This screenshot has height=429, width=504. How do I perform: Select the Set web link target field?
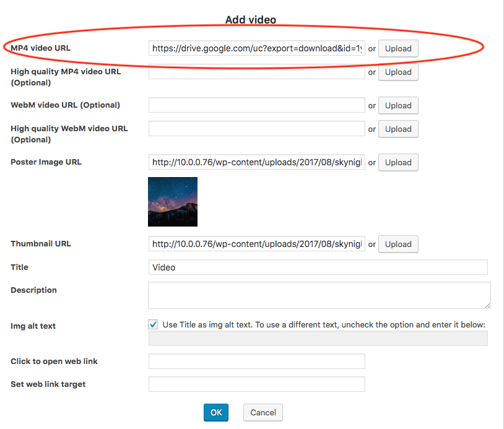[x=256, y=384]
